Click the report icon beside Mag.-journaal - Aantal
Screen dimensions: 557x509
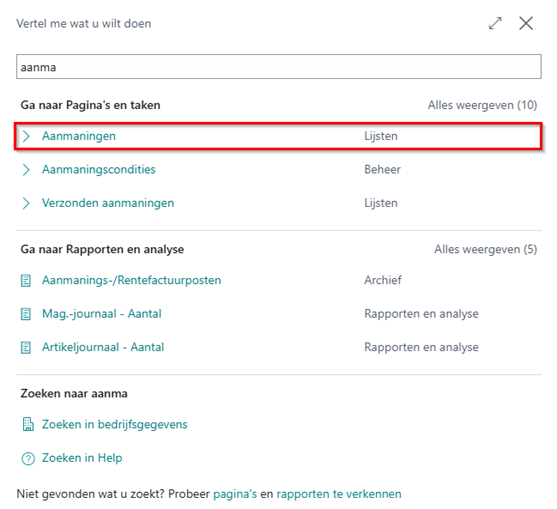coord(26,314)
